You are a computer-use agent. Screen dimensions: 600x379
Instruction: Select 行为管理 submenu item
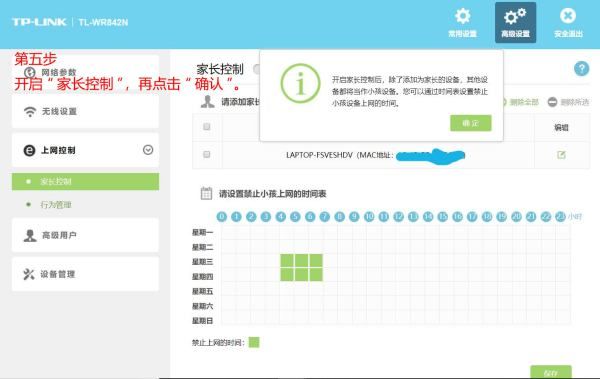pos(56,204)
